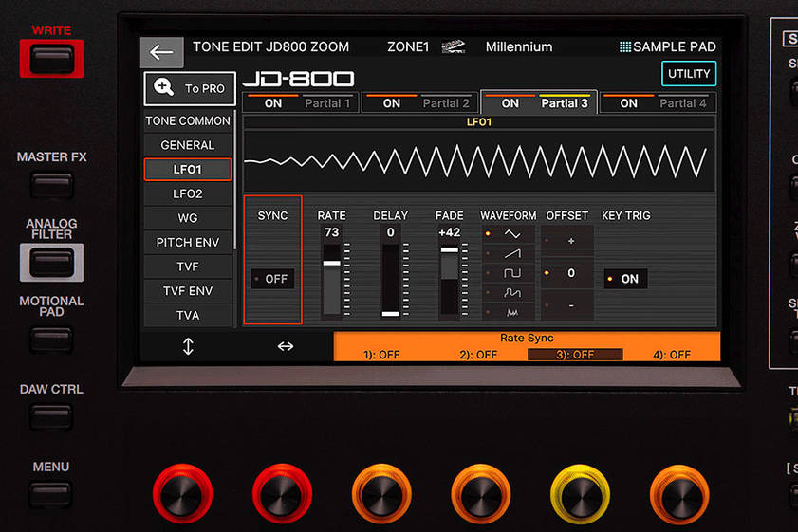Tap the horizontal left-right arrow icon

[286, 347]
